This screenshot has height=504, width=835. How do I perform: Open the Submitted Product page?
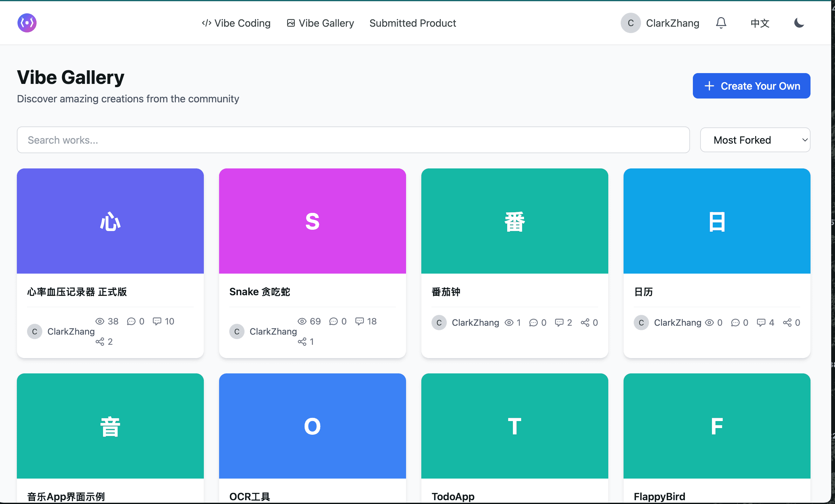pos(412,23)
